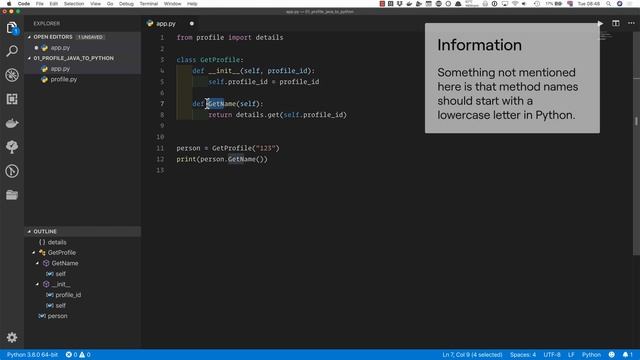Change language mode Python
The width and height of the screenshot is (640, 360).
pos(591,355)
